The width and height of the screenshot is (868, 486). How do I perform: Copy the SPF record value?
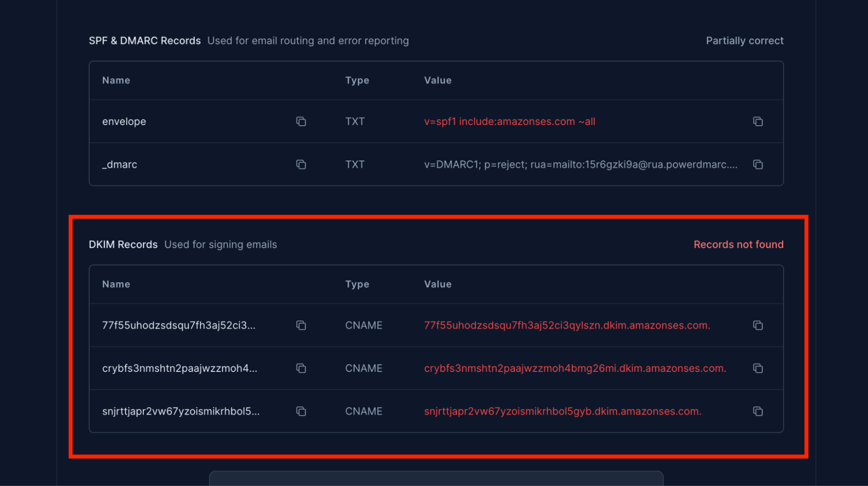click(x=758, y=121)
